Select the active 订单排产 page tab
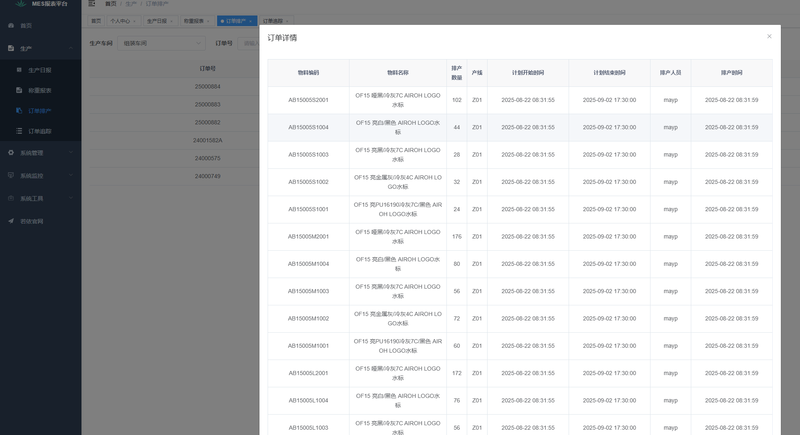The image size is (800, 435). (x=236, y=21)
